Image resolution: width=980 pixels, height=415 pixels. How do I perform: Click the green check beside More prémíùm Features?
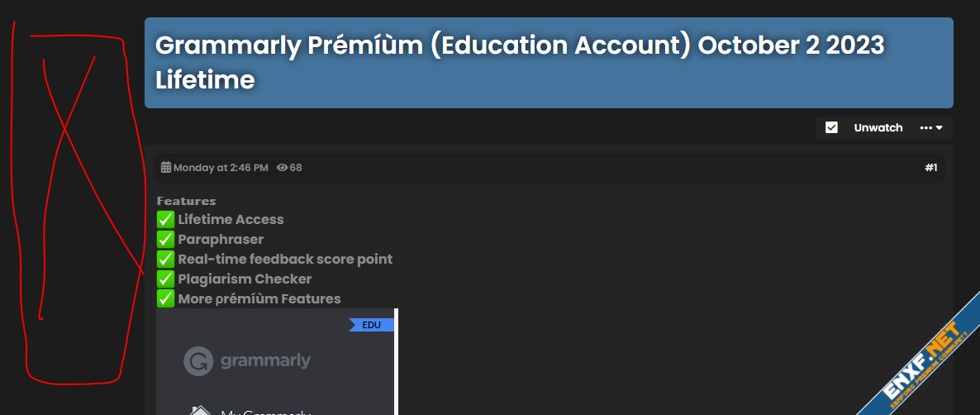tap(165, 298)
